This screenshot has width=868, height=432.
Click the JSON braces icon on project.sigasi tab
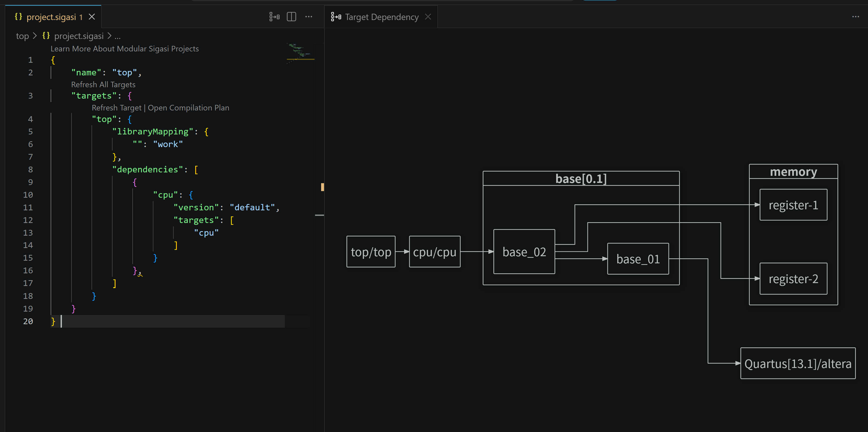(x=18, y=17)
